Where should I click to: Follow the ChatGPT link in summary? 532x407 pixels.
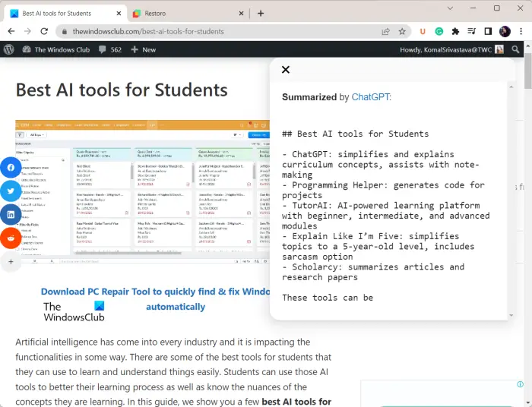(370, 97)
